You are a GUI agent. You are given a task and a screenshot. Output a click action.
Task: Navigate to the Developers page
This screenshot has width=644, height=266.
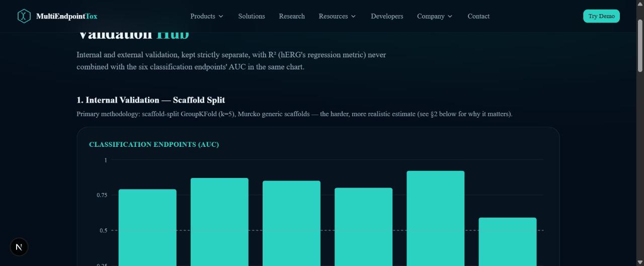(x=387, y=16)
